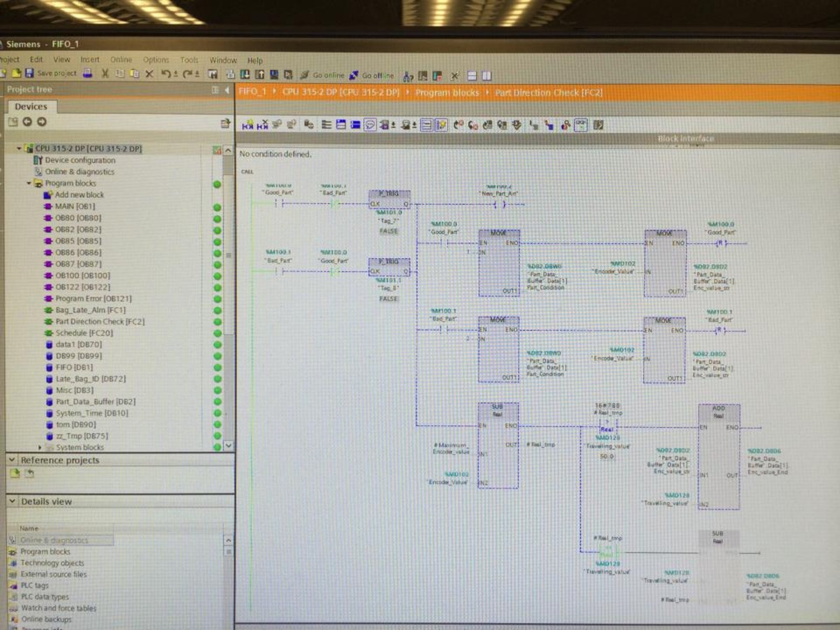The width and height of the screenshot is (840, 630).
Task: Select PLC tags in the Details view
Action: 35,585
